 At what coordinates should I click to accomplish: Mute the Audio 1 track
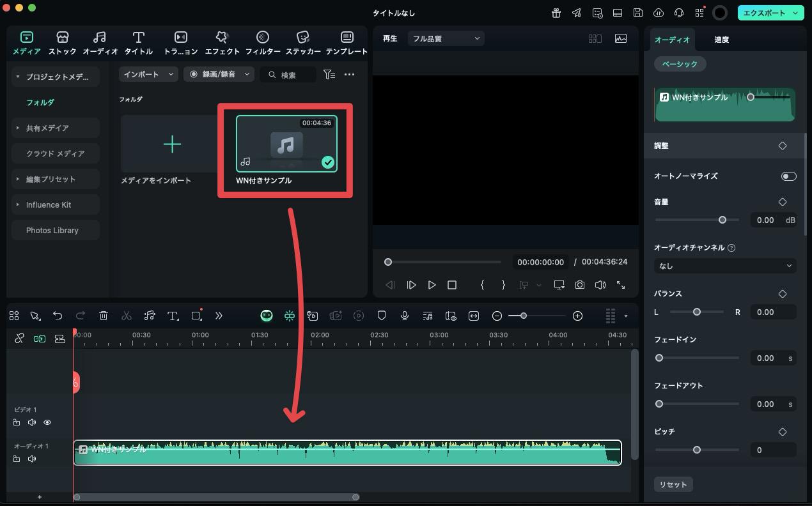pos(32,459)
